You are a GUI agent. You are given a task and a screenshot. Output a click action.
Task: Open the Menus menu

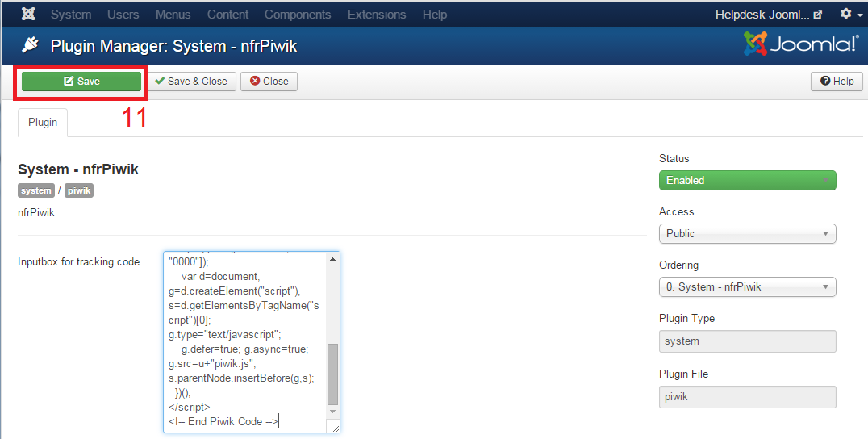point(173,15)
